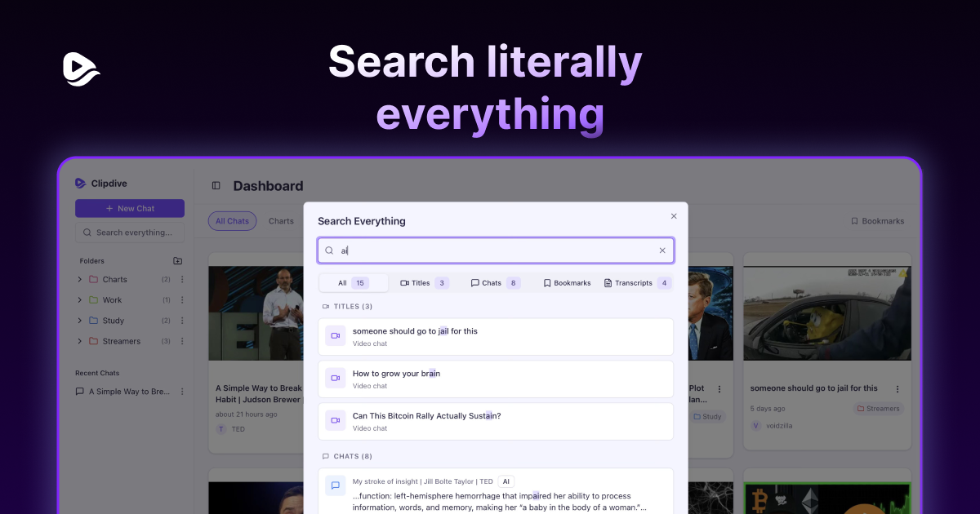Click the Search Everything input field
The width and height of the screenshot is (980, 514).
[496, 250]
